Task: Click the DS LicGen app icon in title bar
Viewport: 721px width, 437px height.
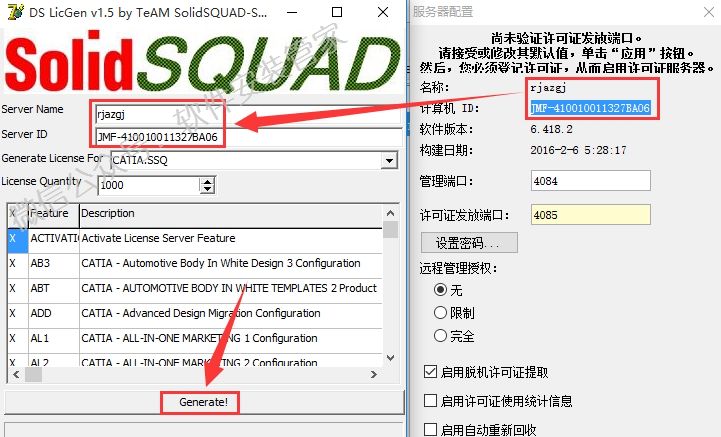Action: click(x=16, y=12)
